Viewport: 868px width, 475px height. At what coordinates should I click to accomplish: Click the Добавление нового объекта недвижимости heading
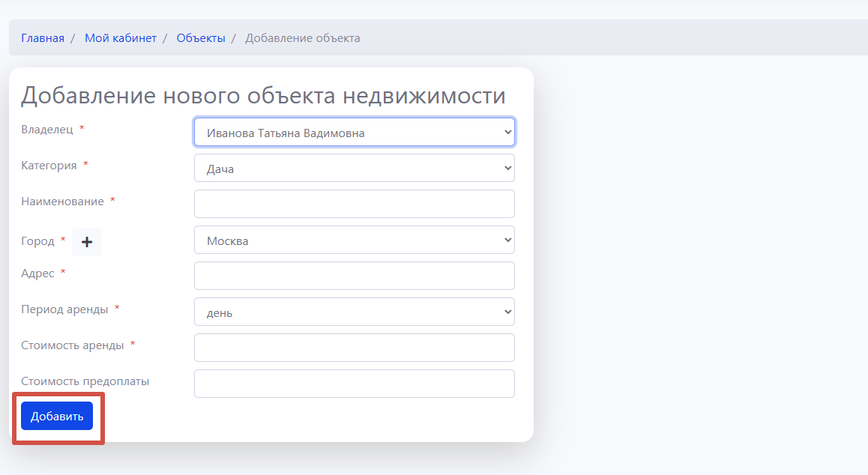(263, 96)
